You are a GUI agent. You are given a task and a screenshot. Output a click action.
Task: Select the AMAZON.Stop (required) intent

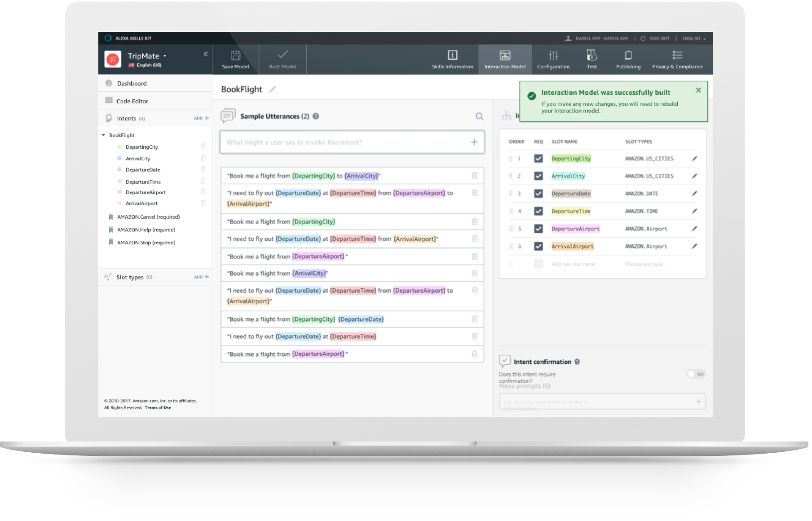pos(146,243)
